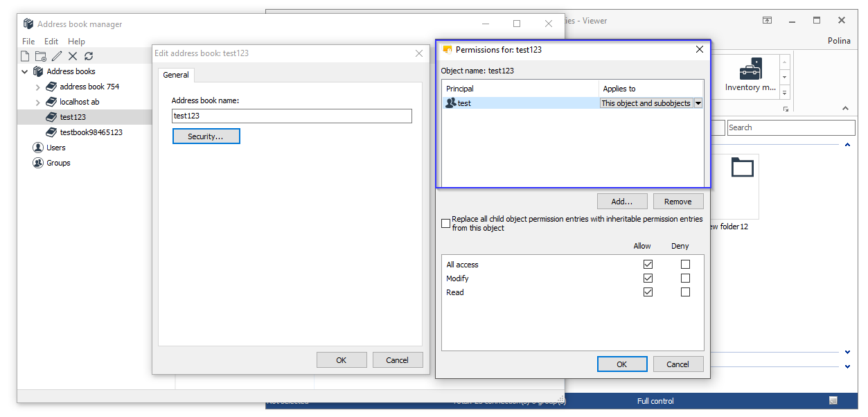Click the delete X toolbar icon

73,56
